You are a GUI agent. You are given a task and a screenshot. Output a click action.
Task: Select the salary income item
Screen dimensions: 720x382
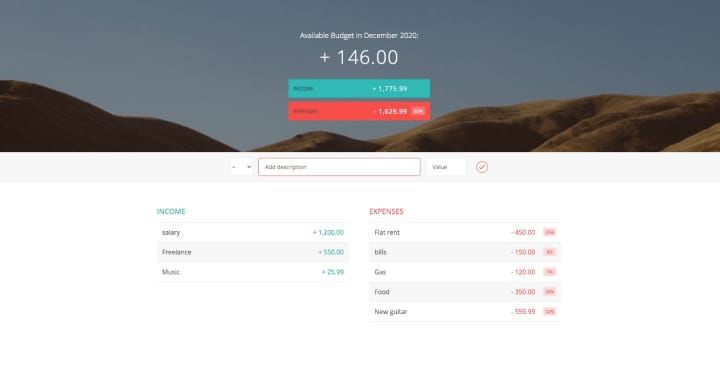253,232
